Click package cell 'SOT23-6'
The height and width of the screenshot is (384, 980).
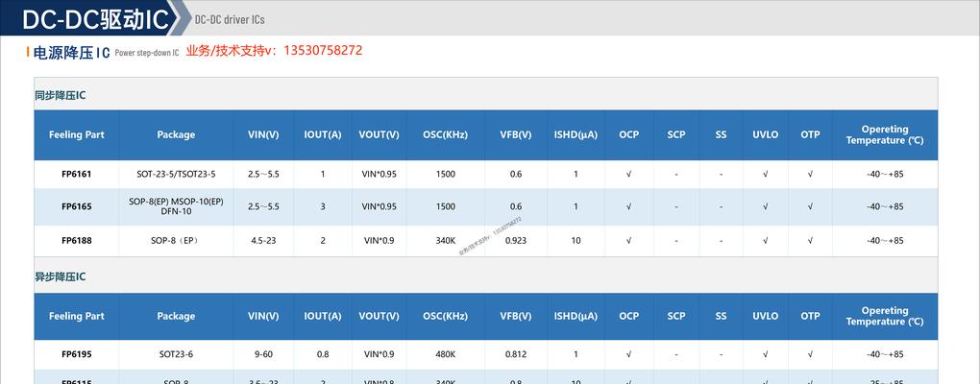pyautogui.click(x=176, y=354)
